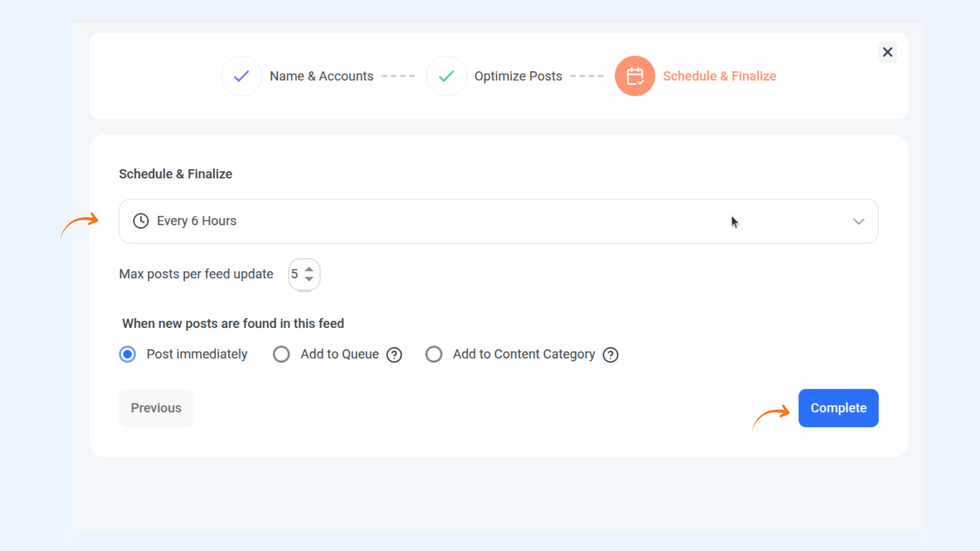Click the Schedule & Finalize step label

tap(719, 76)
